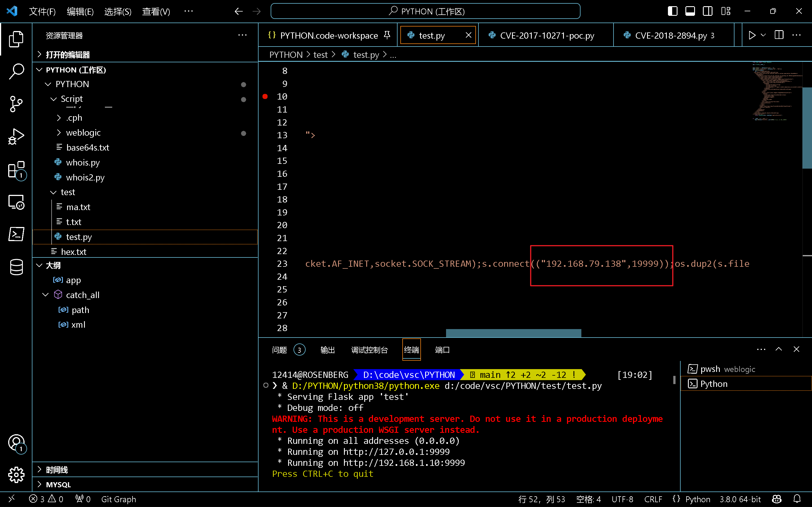Click the workspace search box in the title bar
The width and height of the screenshot is (812, 507).
(x=425, y=11)
